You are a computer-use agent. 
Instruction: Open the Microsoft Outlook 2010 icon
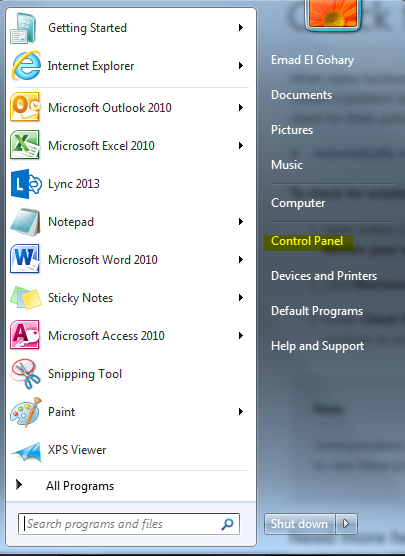(x=25, y=107)
